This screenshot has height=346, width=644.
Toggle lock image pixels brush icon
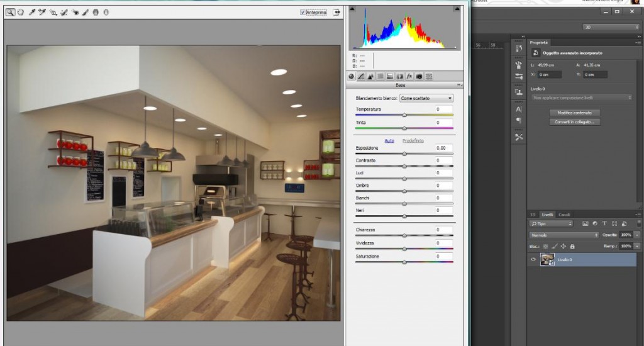point(555,246)
